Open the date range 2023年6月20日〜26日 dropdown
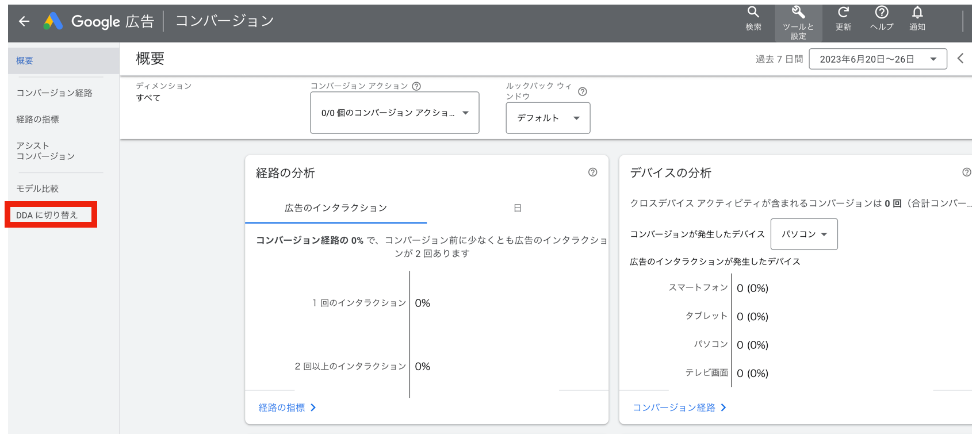Image resolution: width=980 pixels, height=438 pixels. click(x=878, y=59)
